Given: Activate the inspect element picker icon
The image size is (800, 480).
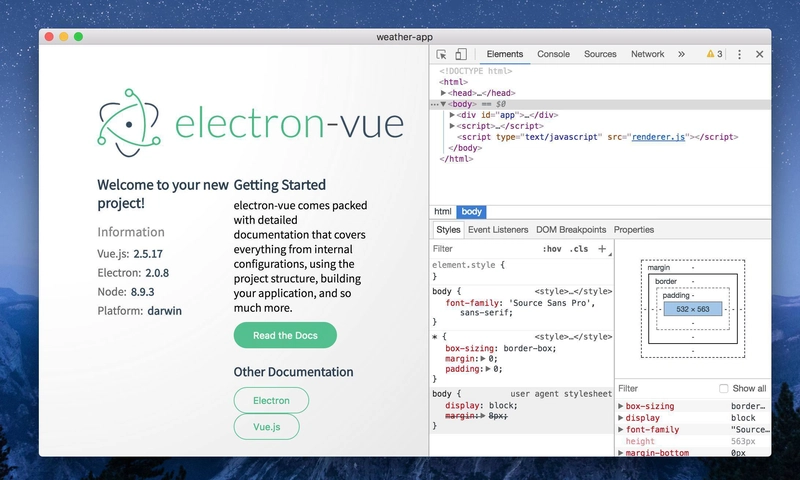Looking at the screenshot, I should click(441, 54).
